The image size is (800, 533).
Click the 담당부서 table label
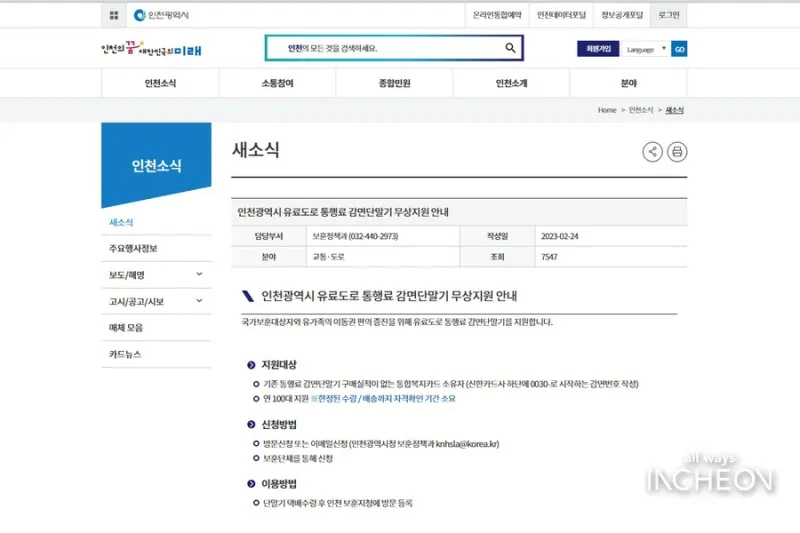pyautogui.click(x=269, y=236)
